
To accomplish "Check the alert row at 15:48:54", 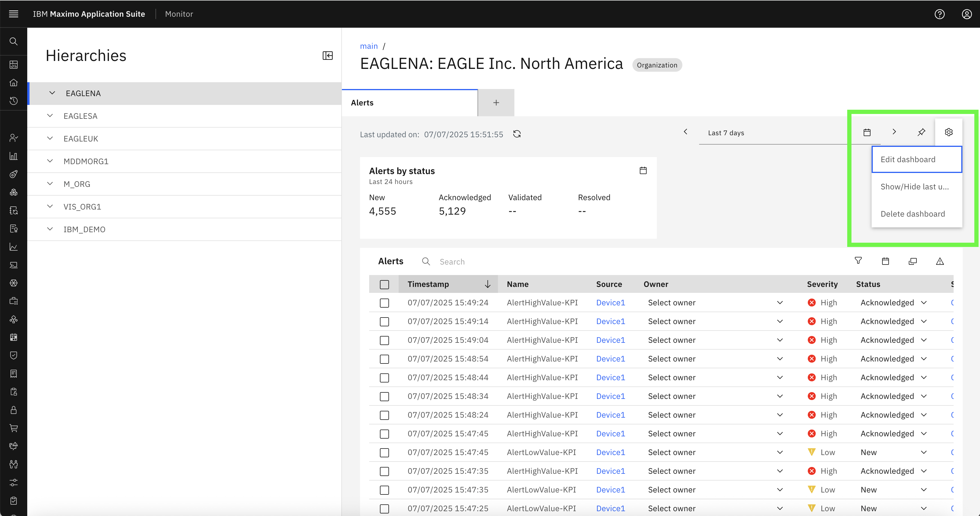I will 384,359.
